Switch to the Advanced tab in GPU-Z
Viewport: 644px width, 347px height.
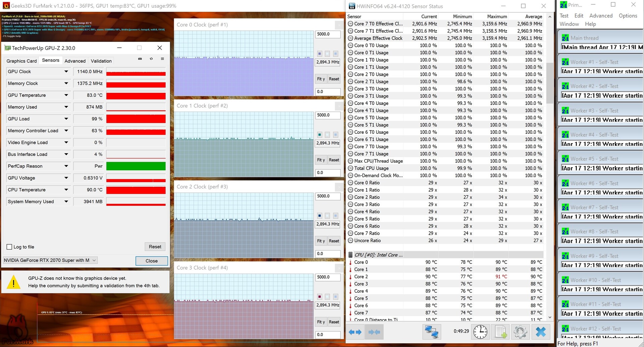tap(75, 61)
